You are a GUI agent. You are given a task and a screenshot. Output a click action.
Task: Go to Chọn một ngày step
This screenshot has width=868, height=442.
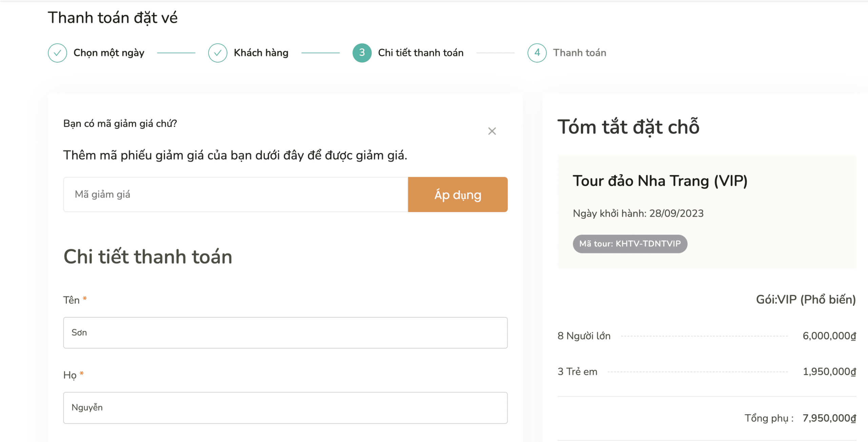[109, 53]
